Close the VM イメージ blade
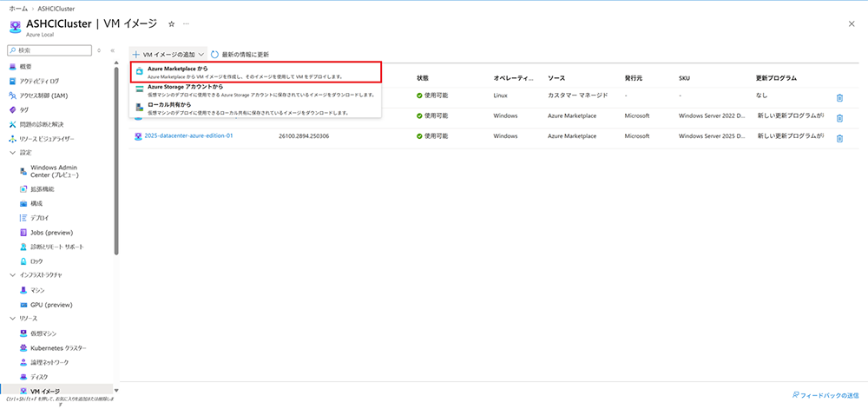Image resolution: width=868 pixels, height=409 pixels. coord(852,23)
